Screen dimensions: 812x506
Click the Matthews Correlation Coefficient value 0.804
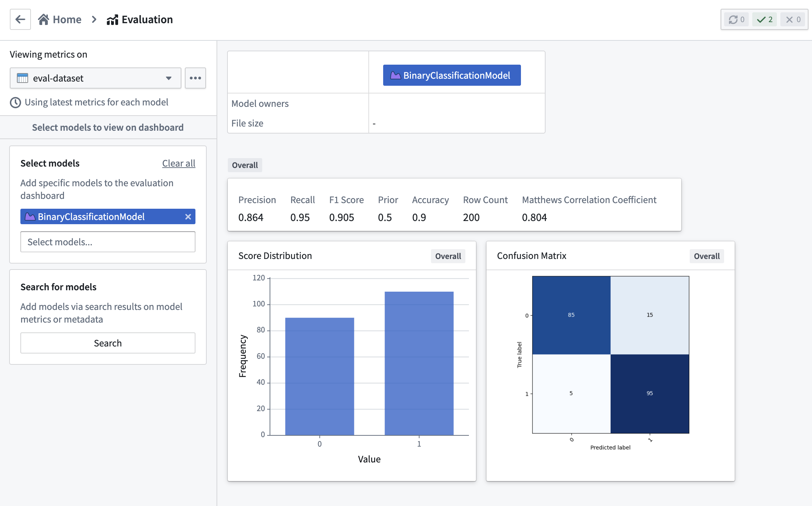coord(534,218)
